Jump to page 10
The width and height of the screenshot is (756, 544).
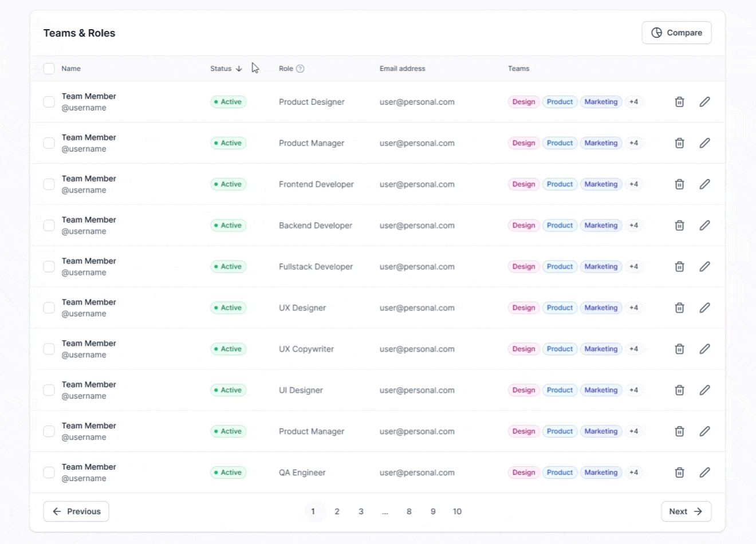click(x=457, y=511)
